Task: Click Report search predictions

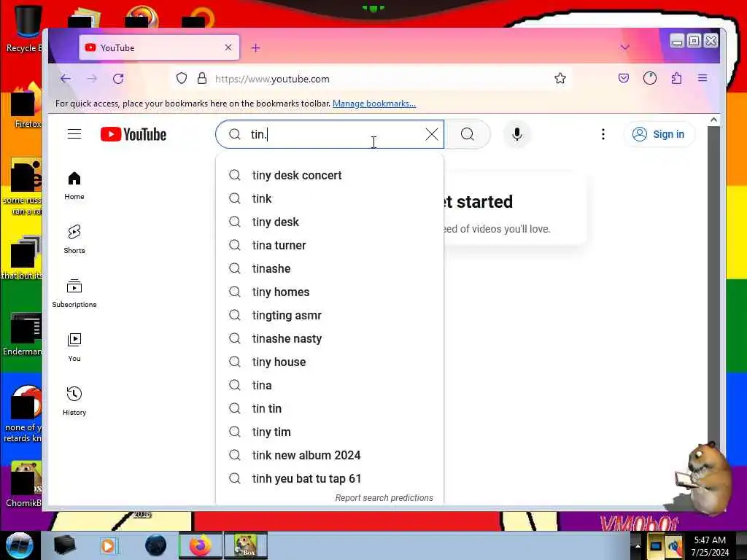Action: click(x=384, y=497)
